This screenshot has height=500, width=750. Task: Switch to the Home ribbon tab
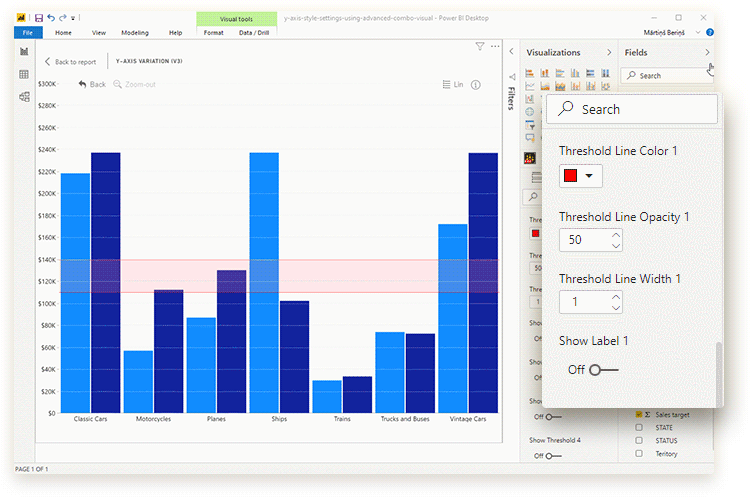tap(63, 33)
